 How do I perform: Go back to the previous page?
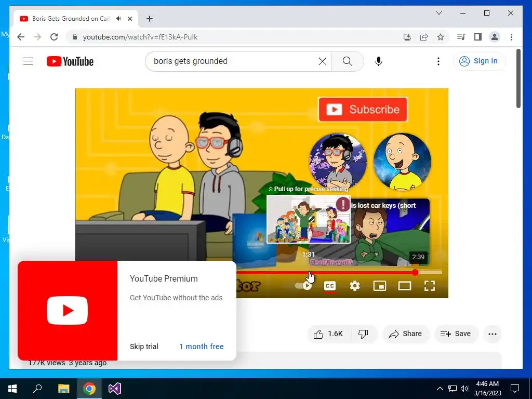click(21, 37)
